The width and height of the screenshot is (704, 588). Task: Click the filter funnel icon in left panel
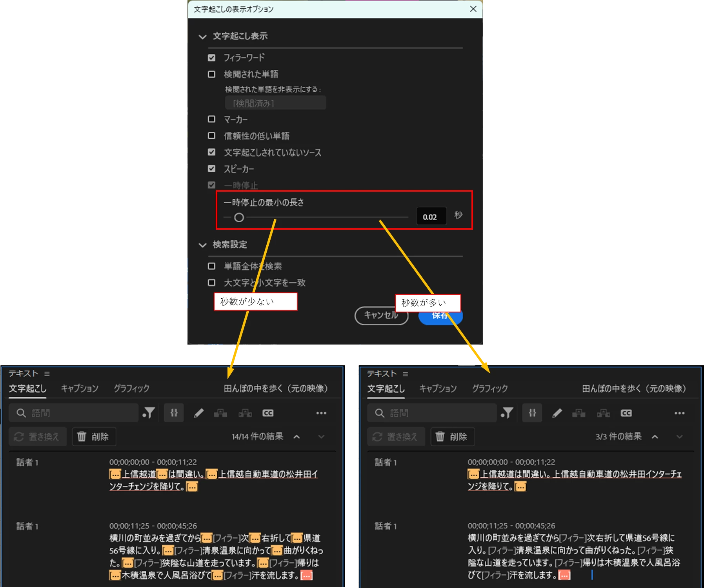[149, 413]
